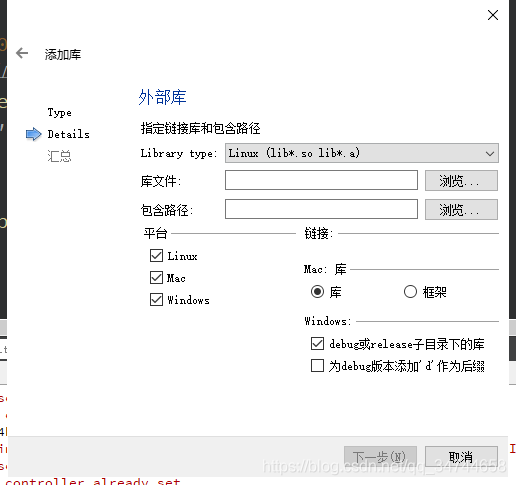Select the 框架 radio button for Mac
Image resolution: width=516 pixels, height=485 pixels.
[410, 292]
